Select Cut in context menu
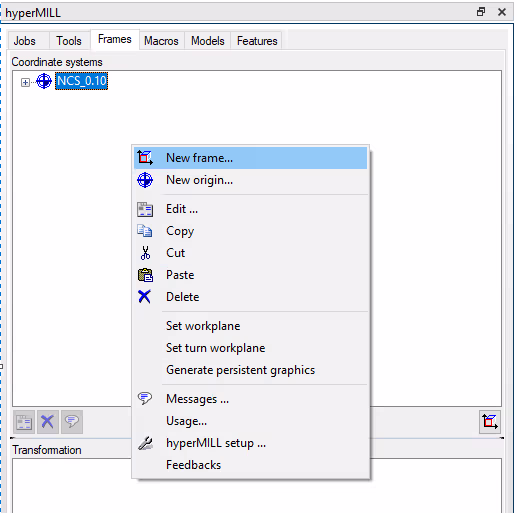The height and width of the screenshot is (513, 517). pos(250,253)
